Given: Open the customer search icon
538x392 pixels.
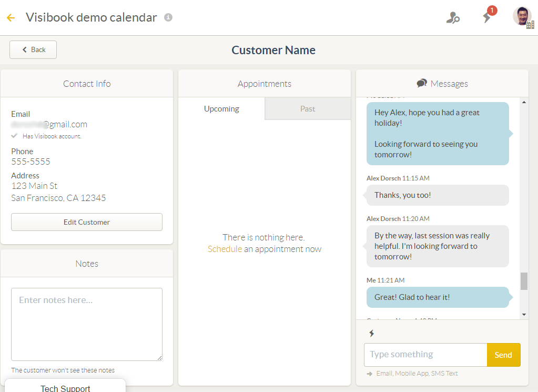Looking at the screenshot, I should [453, 17].
